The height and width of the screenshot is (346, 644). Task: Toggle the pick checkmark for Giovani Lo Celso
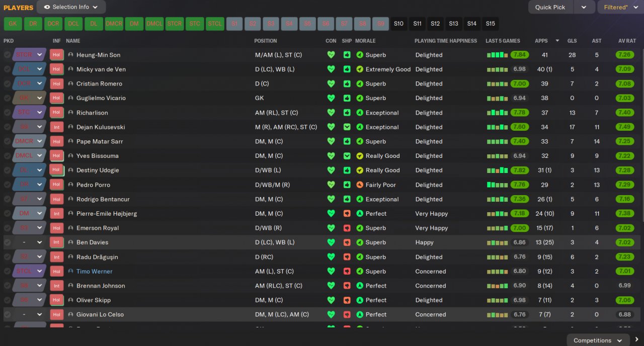[x=7, y=314]
